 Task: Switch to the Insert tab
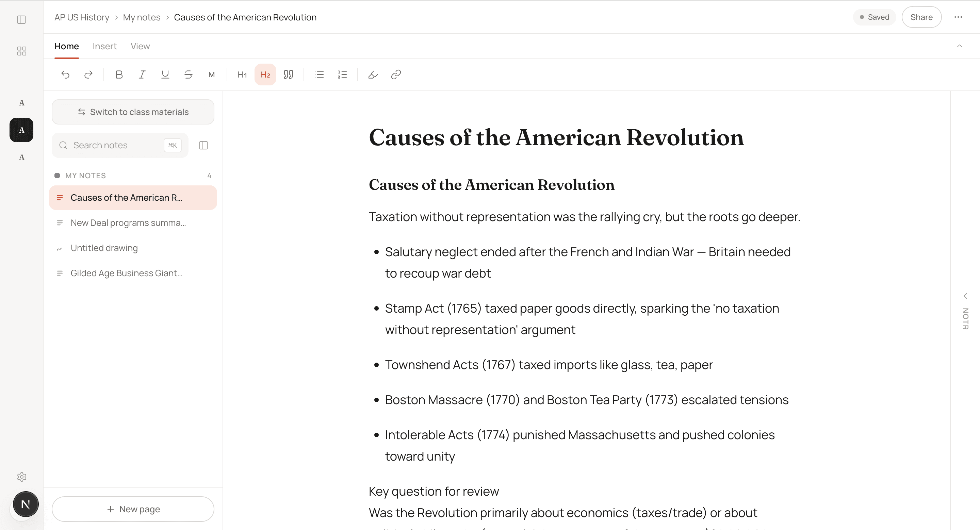pos(104,46)
